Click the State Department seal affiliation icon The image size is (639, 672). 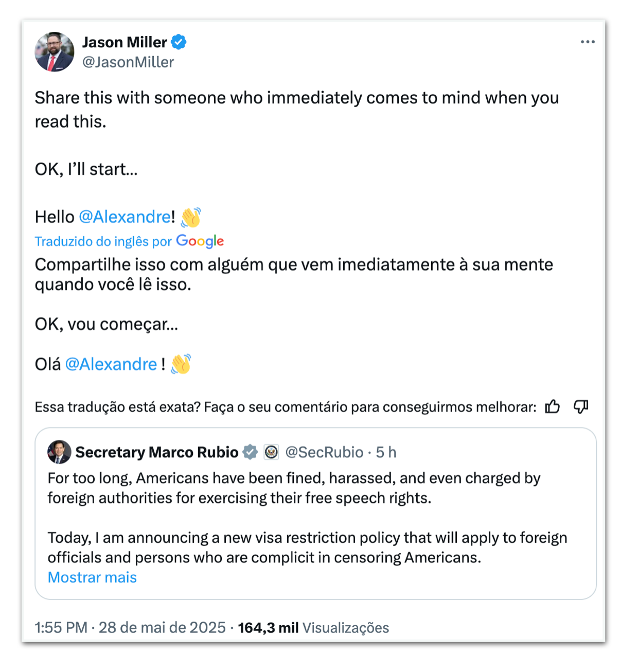[271, 452]
